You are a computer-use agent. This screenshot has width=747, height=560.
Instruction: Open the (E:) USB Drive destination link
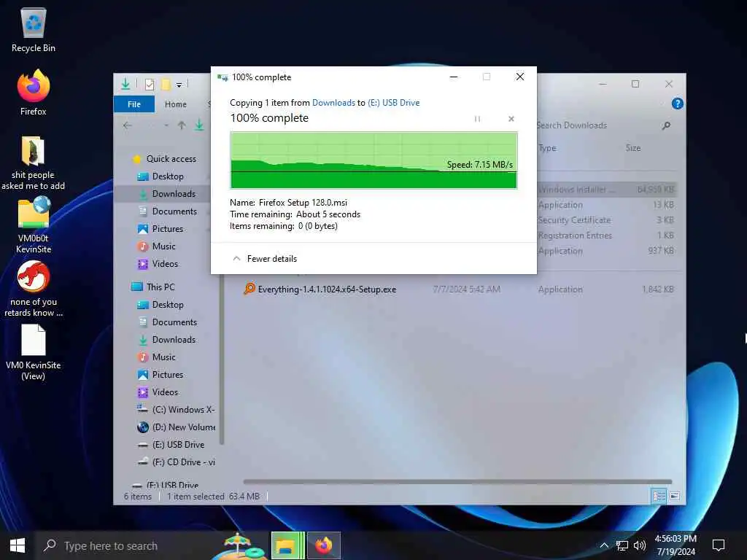[393, 103]
